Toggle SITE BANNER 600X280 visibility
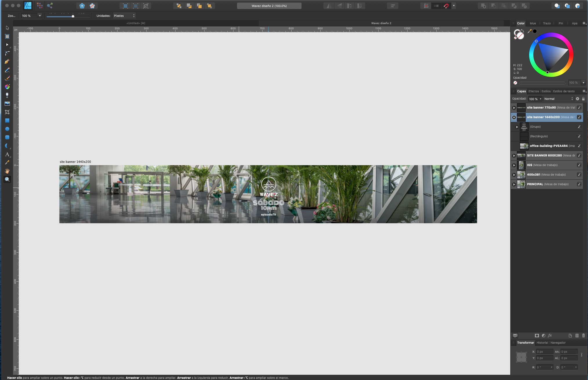 [579, 156]
